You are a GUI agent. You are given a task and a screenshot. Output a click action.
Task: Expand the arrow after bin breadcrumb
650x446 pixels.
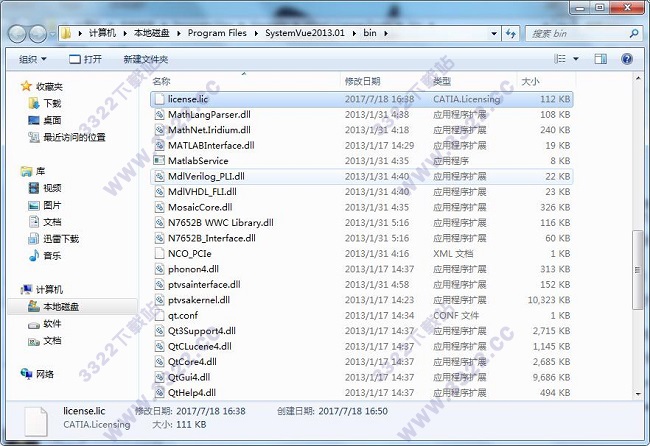click(x=386, y=34)
